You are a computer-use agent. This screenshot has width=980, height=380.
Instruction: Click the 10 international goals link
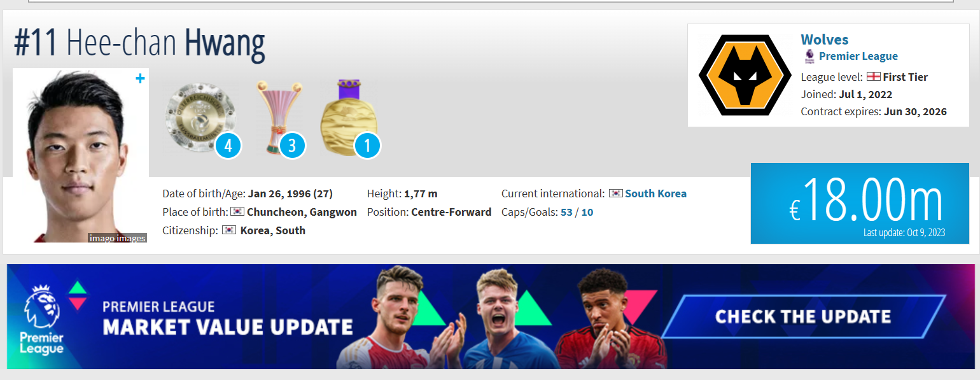587,212
